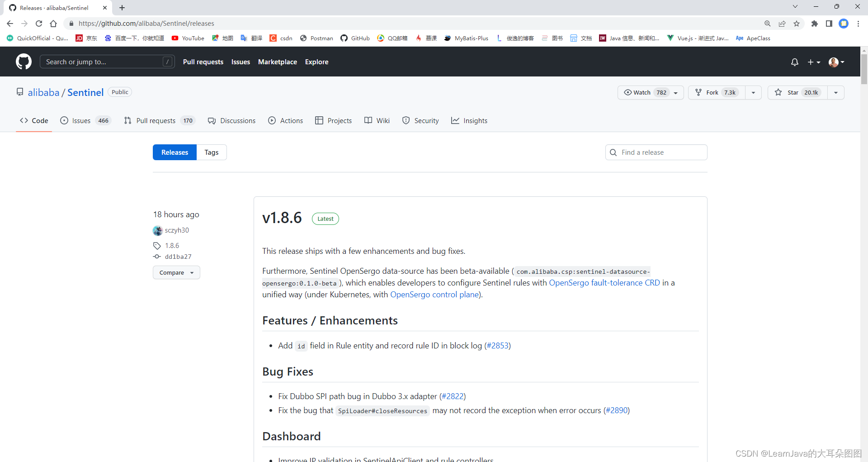Switch to the Issues repository tab

pyautogui.click(x=85, y=120)
